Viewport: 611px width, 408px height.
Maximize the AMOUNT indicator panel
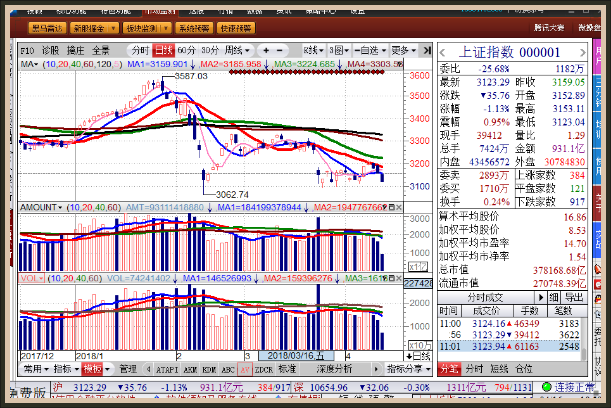[x=392, y=207]
